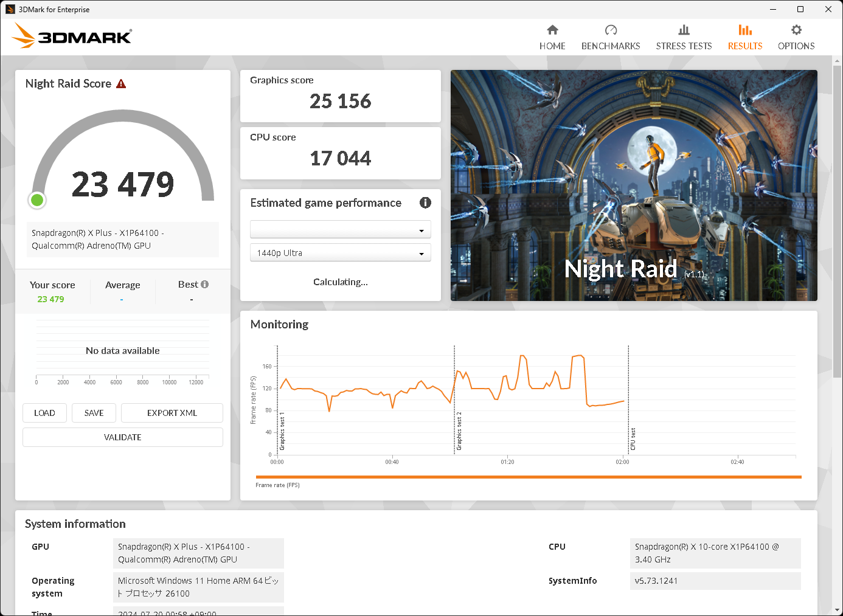Click the Calculating... status text

341,282
